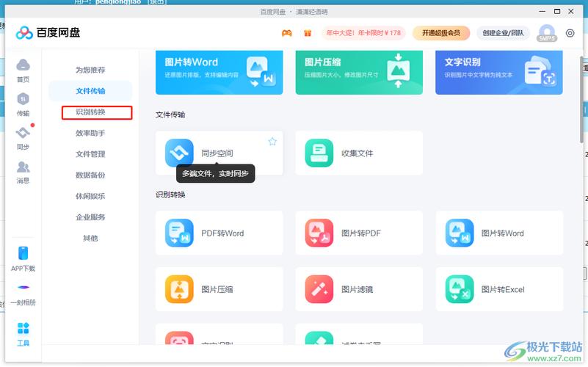Select the 效率助手 category
Screen dimensions: 588x367
[90, 133]
